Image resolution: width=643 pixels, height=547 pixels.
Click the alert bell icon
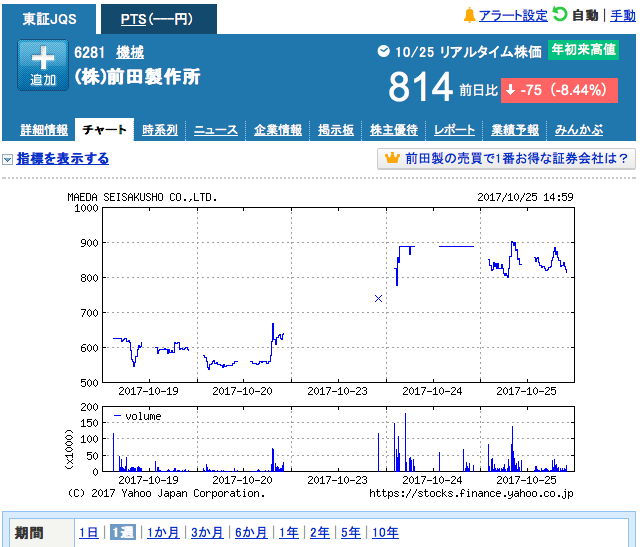(469, 16)
